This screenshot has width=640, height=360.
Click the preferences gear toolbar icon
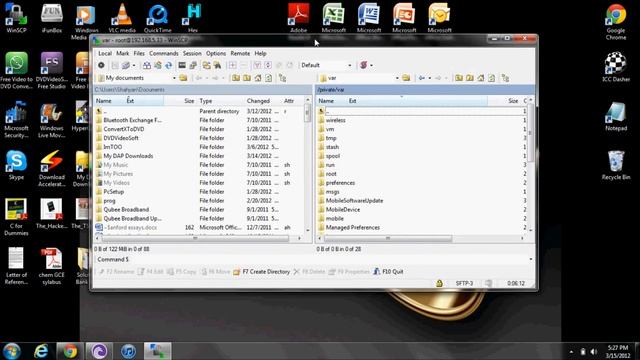coord(101,65)
